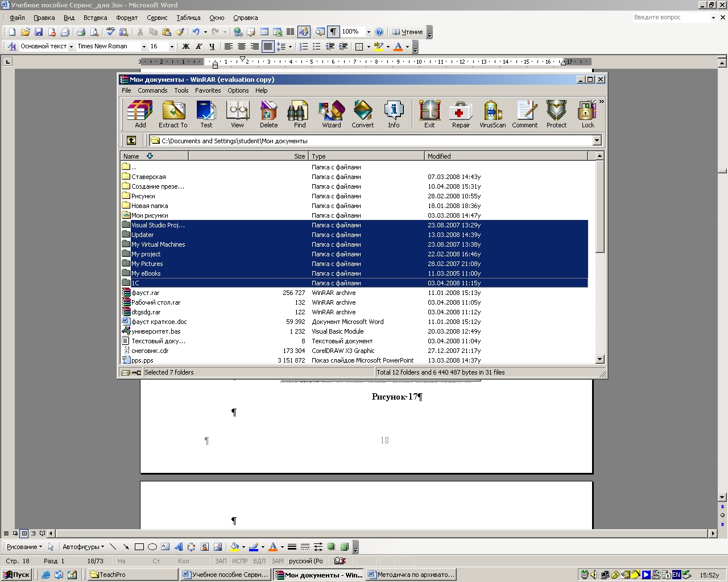Click the line color brush icon

click(x=254, y=547)
